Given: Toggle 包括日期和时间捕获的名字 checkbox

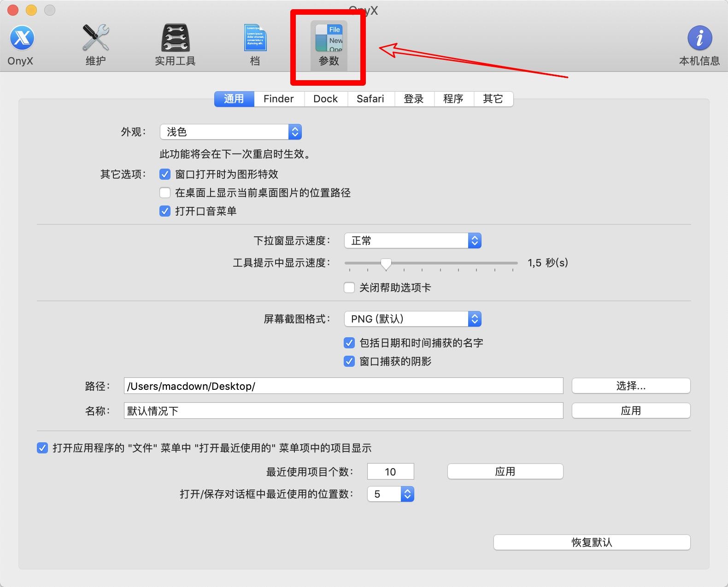Looking at the screenshot, I should point(349,343).
